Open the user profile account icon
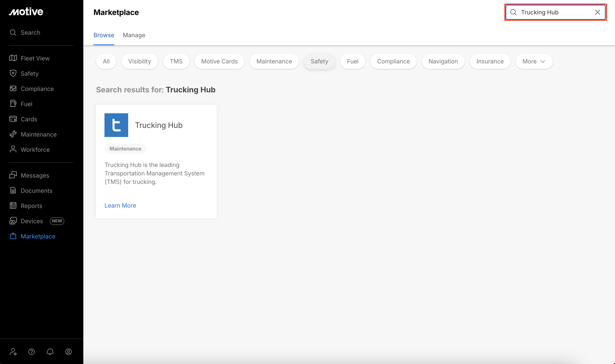This screenshot has height=364, width=615. 69,352
